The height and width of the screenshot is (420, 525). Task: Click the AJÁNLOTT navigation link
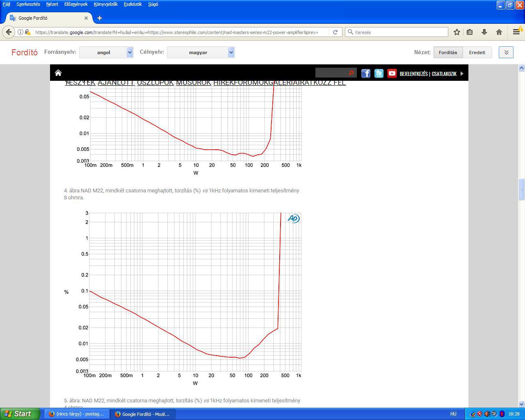[116, 83]
